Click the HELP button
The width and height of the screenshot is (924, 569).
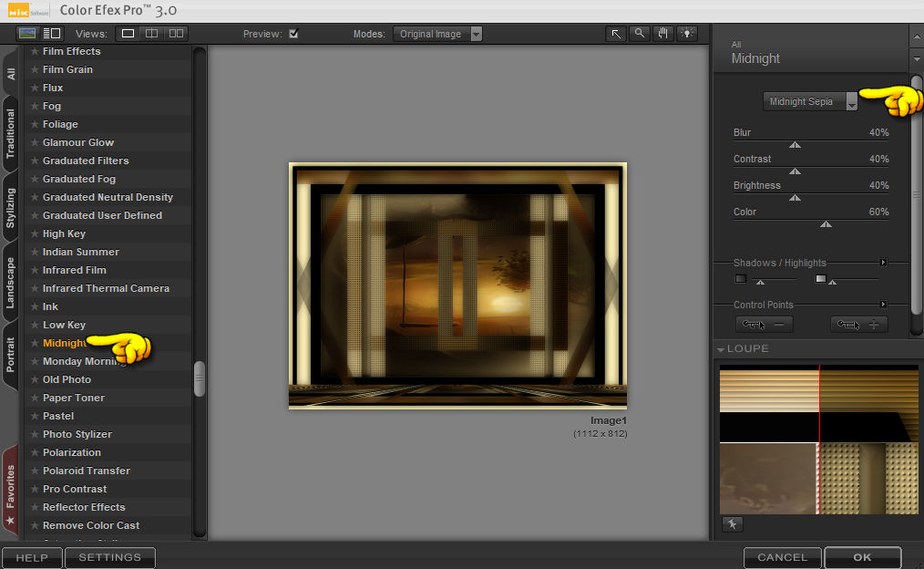tap(32, 558)
